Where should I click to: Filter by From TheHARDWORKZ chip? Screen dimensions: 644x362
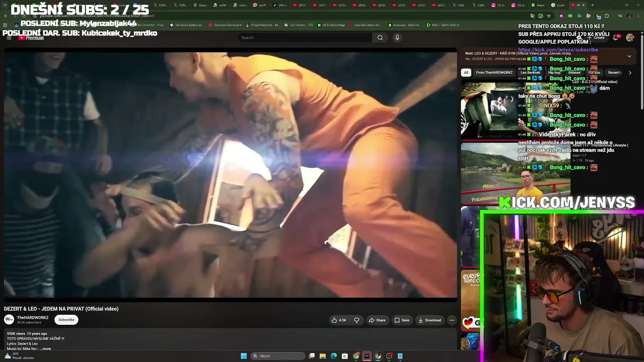pyautogui.click(x=494, y=72)
